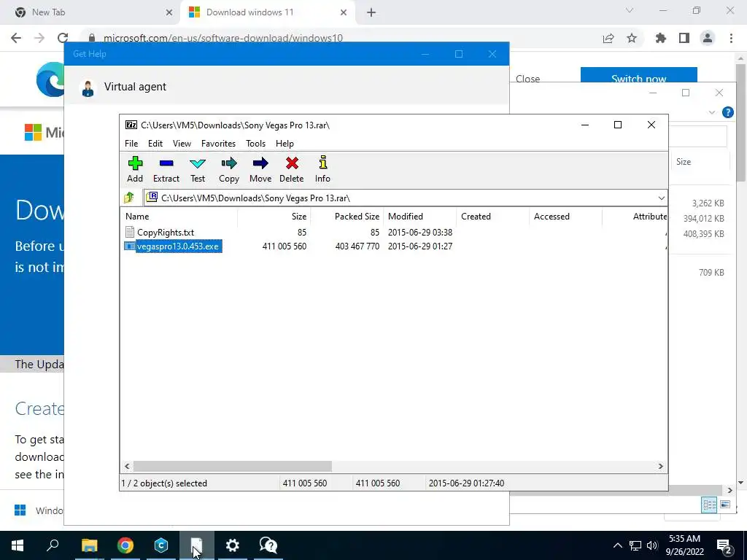This screenshot has height=560, width=747.
Task: Switch to Explorer large icons view
Action: tap(725, 505)
